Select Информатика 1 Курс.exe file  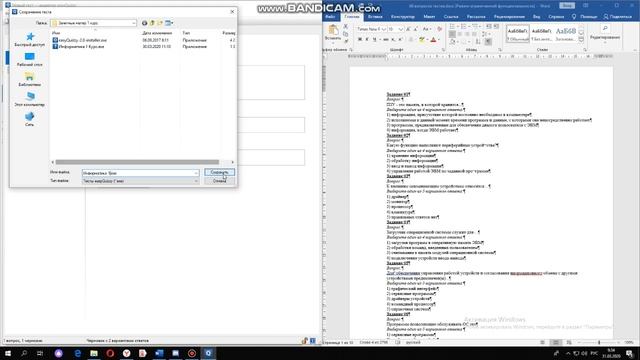78,47
